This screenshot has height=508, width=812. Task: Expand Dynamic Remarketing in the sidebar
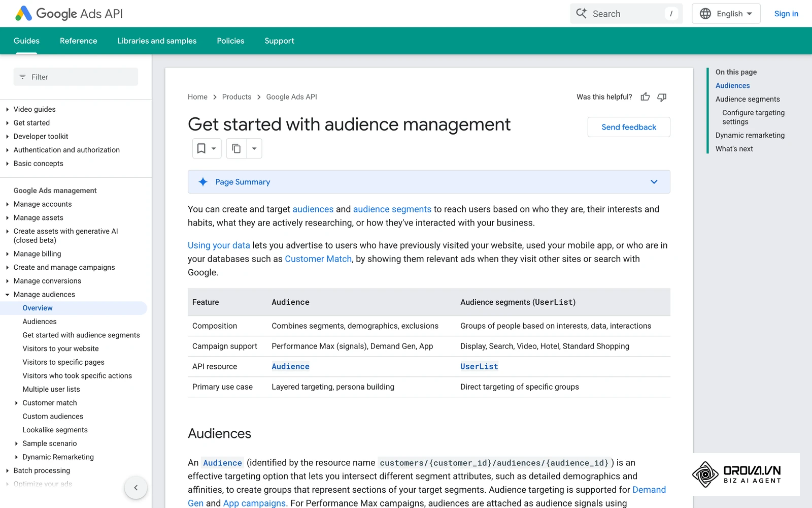pyautogui.click(x=16, y=457)
